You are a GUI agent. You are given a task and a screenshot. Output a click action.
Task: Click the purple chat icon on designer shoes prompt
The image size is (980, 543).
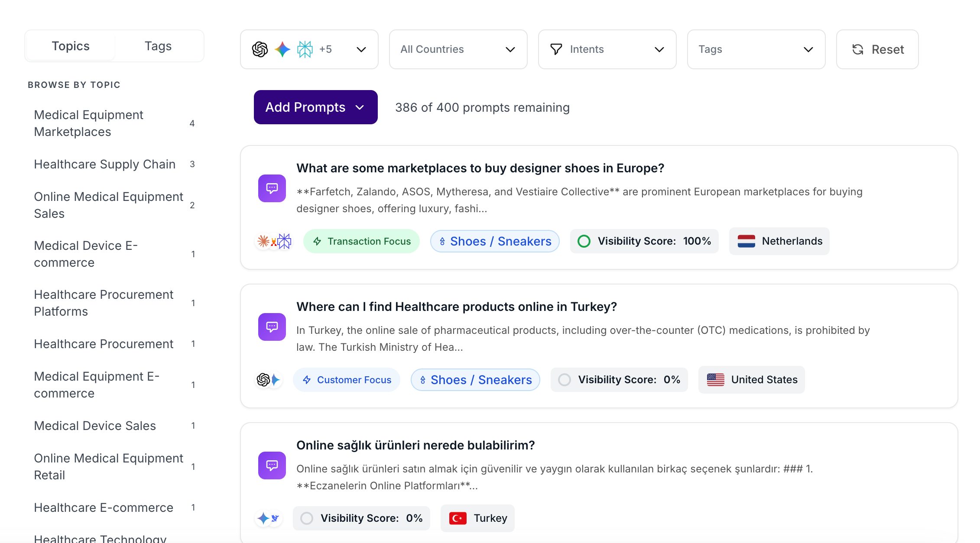pyautogui.click(x=272, y=188)
